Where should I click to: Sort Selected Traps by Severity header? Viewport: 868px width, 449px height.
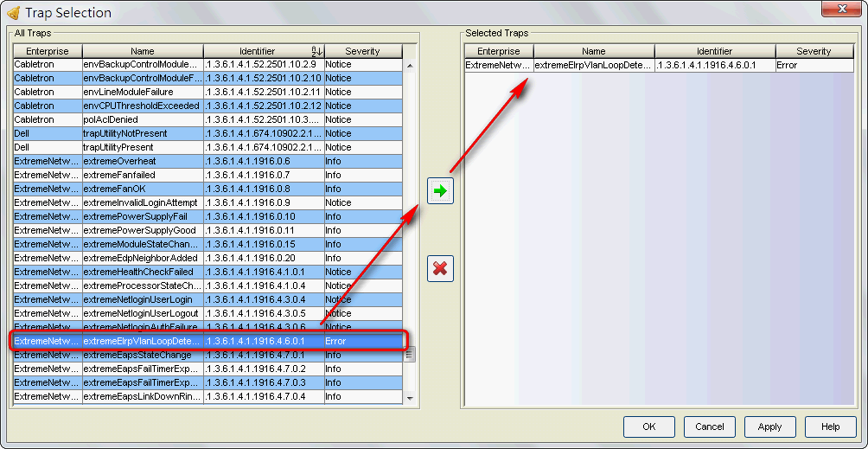pos(814,51)
